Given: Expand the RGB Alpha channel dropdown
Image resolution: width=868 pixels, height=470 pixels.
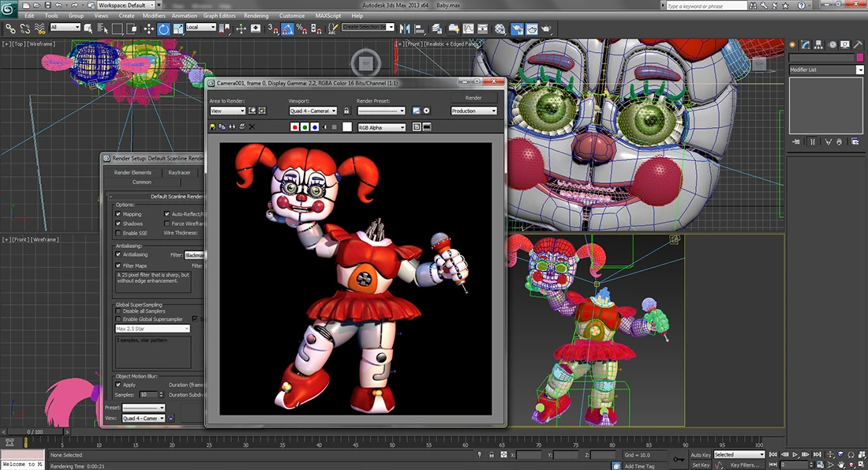Looking at the screenshot, I should (x=382, y=127).
